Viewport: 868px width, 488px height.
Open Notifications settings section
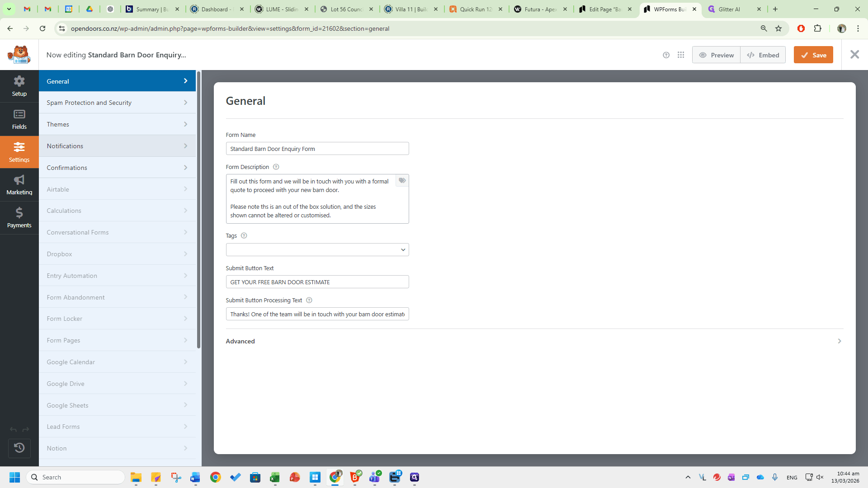click(x=117, y=146)
